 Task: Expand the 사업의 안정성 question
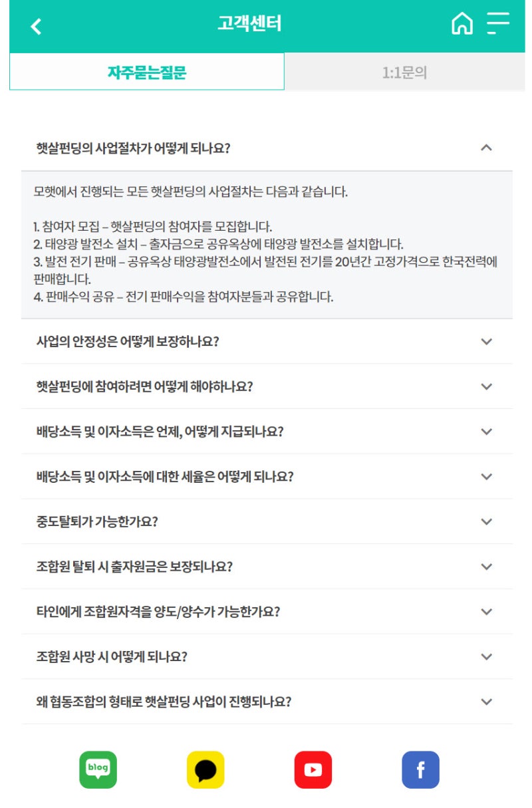[266, 340]
